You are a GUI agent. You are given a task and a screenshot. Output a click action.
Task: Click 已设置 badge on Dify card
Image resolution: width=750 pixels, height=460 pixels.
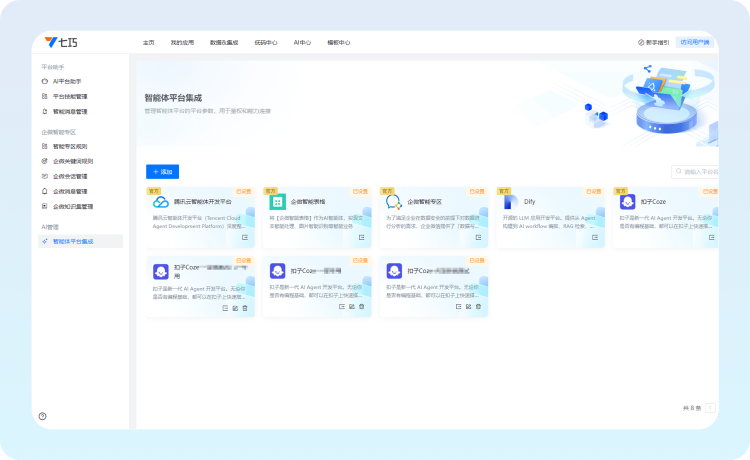point(594,191)
